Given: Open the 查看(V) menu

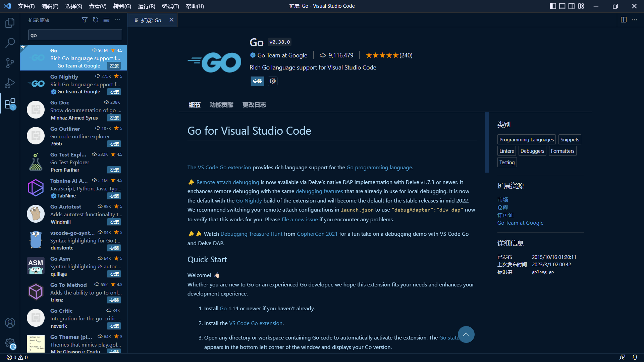Looking at the screenshot, I should pos(98,6).
